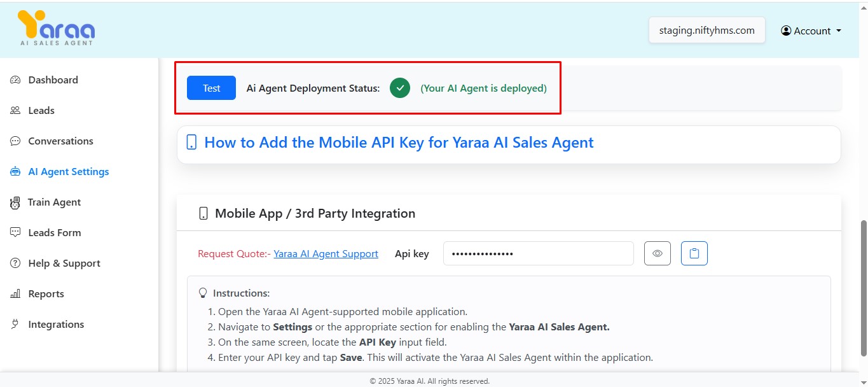Click the Conversations chat bubble icon
This screenshot has width=868, height=387.
click(x=15, y=141)
